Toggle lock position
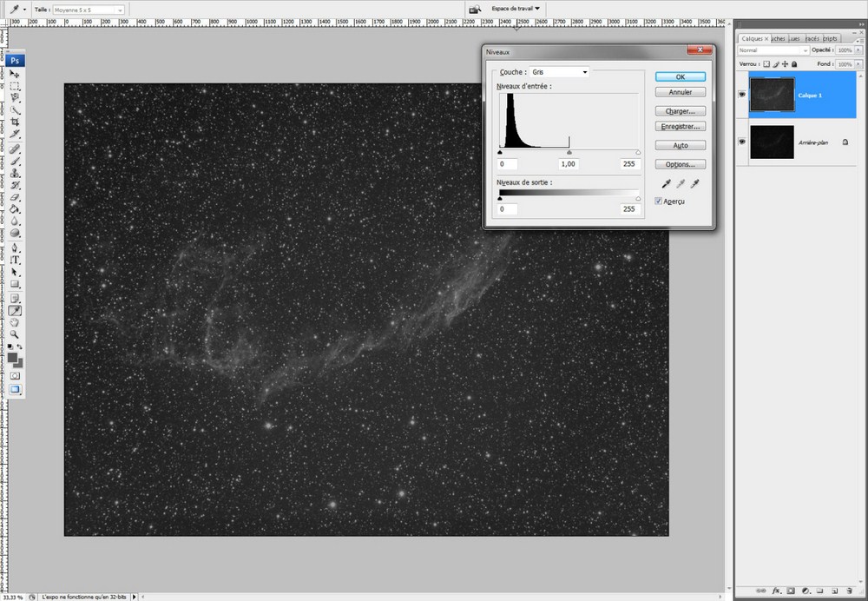The width and height of the screenshot is (868, 601). pyautogui.click(x=785, y=64)
